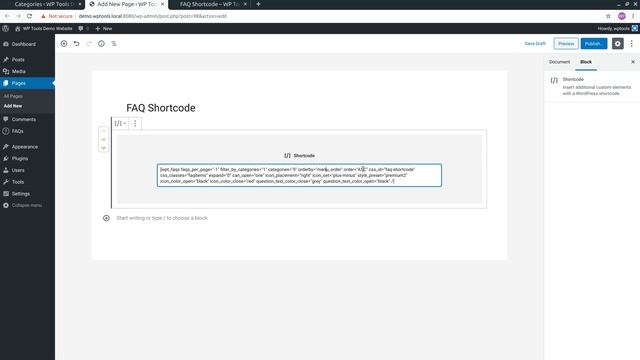This screenshot has height=360, width=640.
Task: Open a new browser tab
Action: [258, 4]
